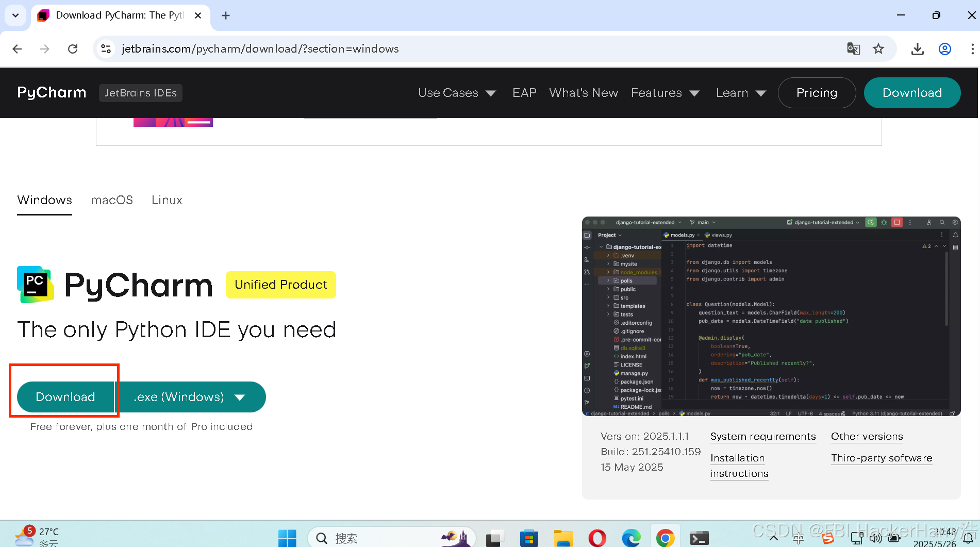Open the JetBrains IDEs badge link
The image size is (980, 547).
[x=141, y=93]
